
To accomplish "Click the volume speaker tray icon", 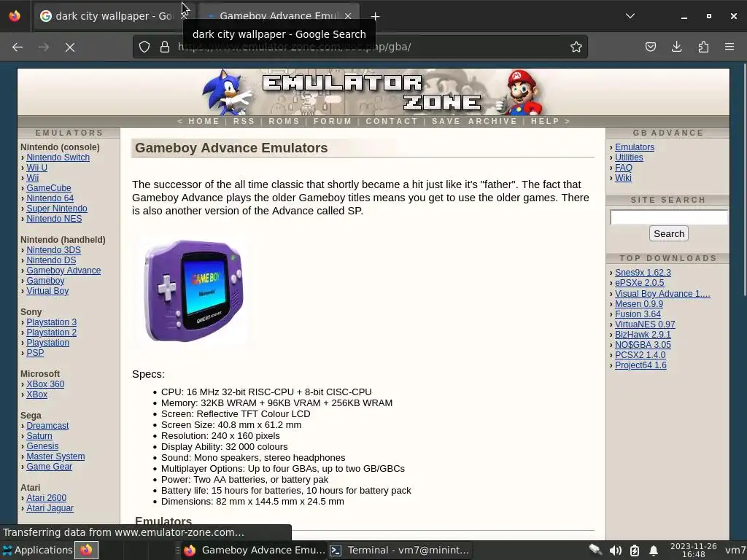I will pos(615,551).
